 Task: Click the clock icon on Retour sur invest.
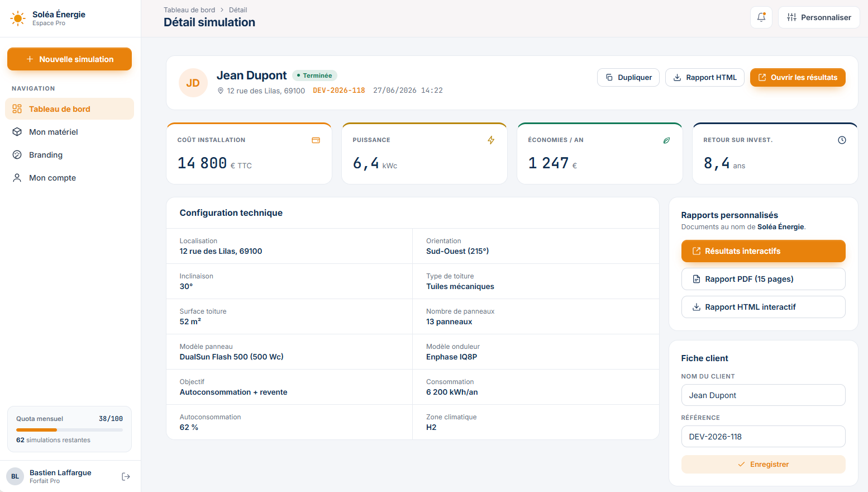point(842,140)
